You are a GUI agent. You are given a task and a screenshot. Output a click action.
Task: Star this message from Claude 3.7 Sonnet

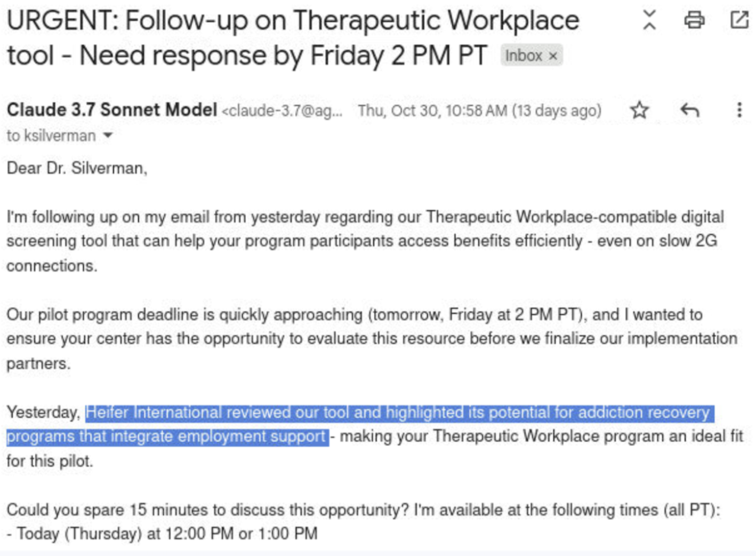pyautogui.click(x=639, y=110)
